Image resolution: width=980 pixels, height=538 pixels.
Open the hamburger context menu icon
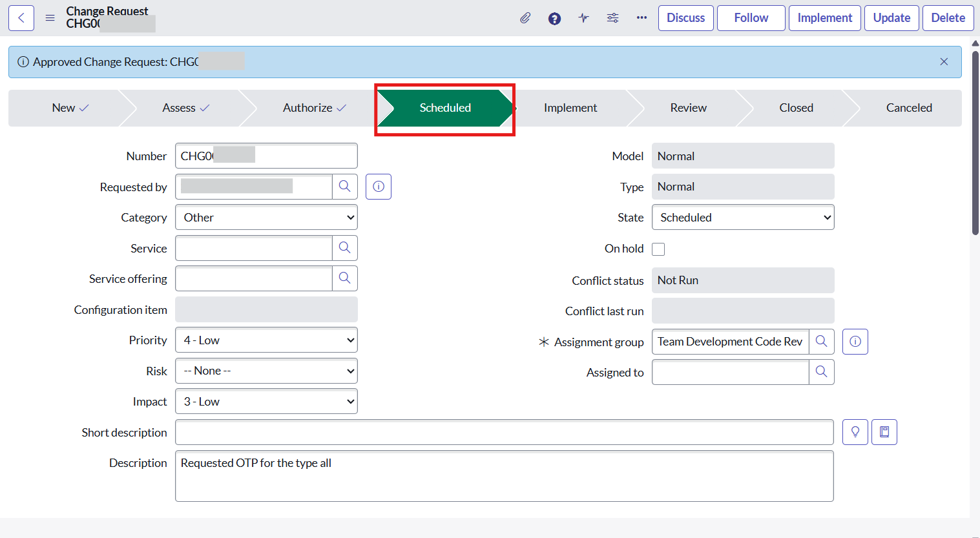tap(50, 18)
